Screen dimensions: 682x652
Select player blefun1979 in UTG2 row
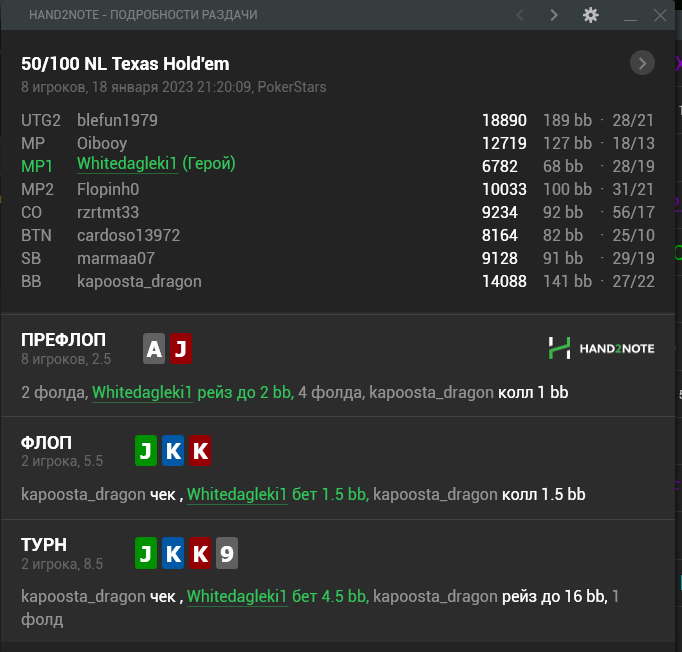(x=117, y=120)
